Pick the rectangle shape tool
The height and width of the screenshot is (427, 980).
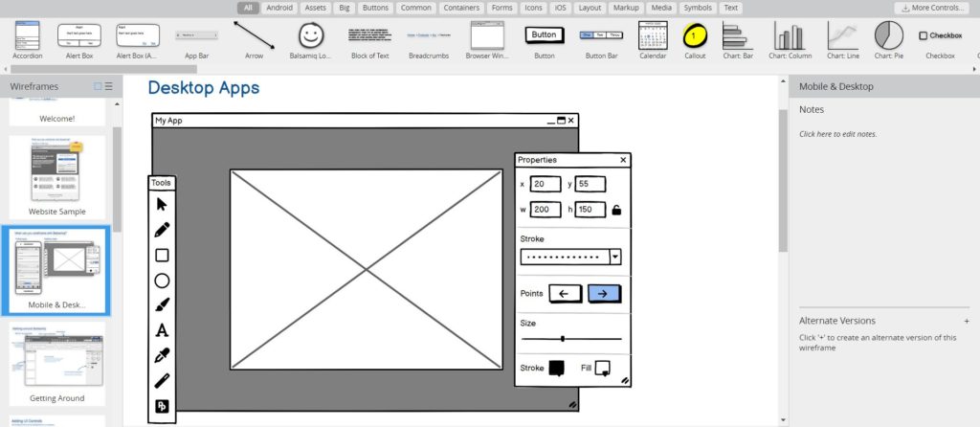162,255
